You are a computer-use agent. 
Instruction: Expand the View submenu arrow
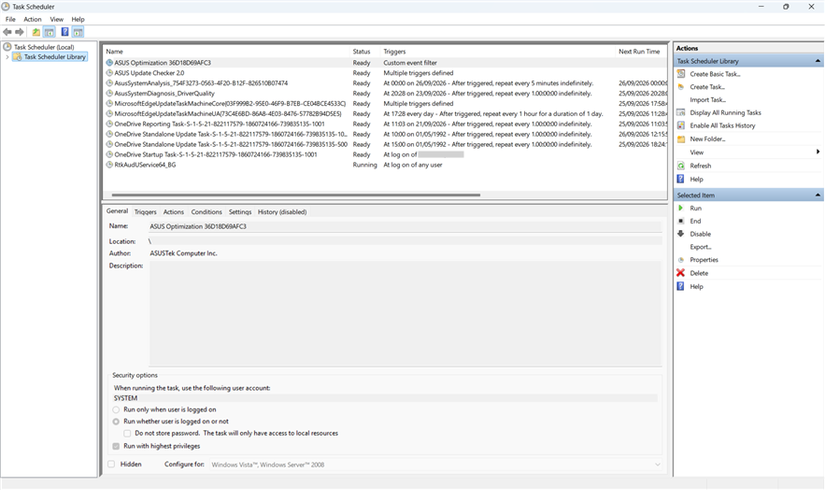coord(818,152)
